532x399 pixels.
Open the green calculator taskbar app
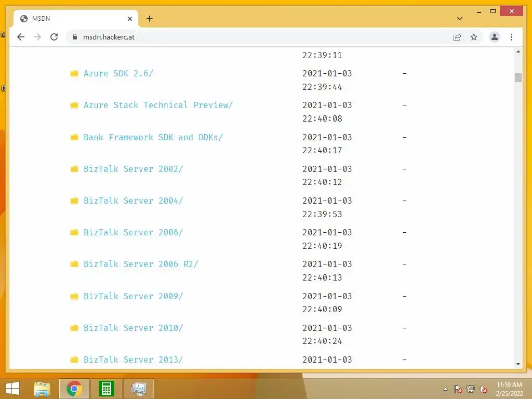(x=106, y=389)
